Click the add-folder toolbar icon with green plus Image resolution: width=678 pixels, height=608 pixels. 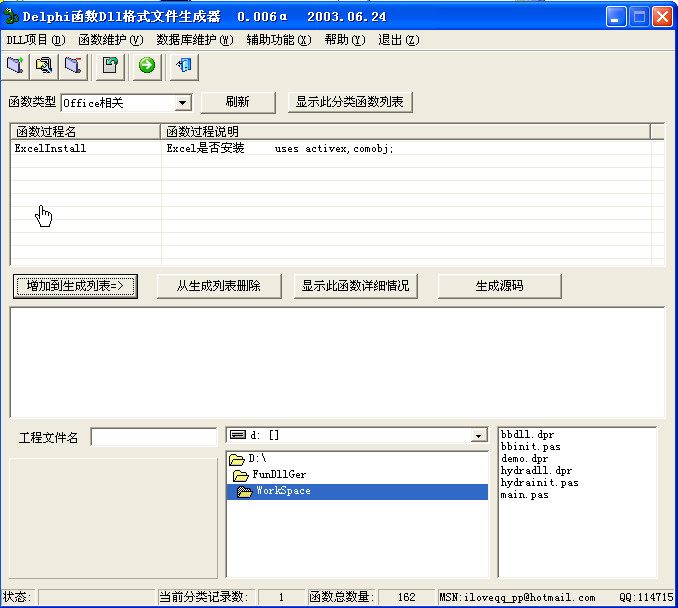click(15, 66)
